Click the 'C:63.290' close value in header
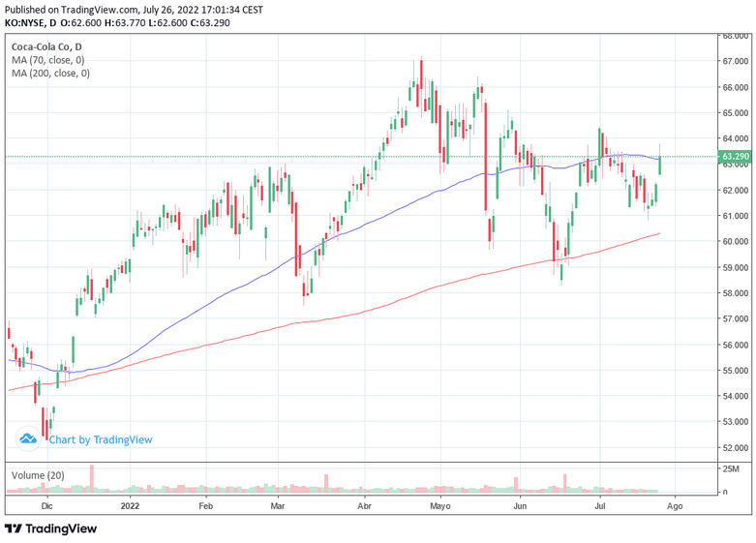The width and height of the screenshot is (756, 543). click(210, 22)
